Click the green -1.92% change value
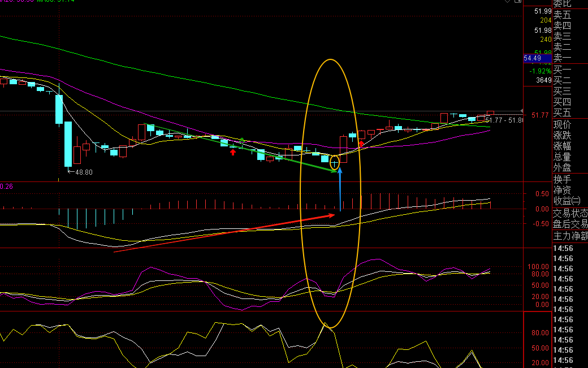588x368 pixels. pos(541,71)
